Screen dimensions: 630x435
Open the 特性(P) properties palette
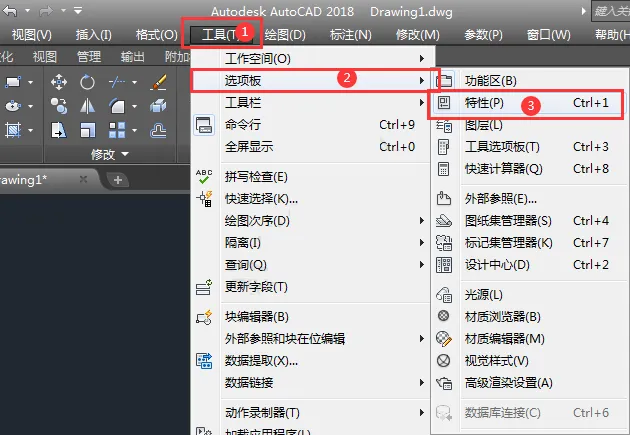click(x=529, y=103)
